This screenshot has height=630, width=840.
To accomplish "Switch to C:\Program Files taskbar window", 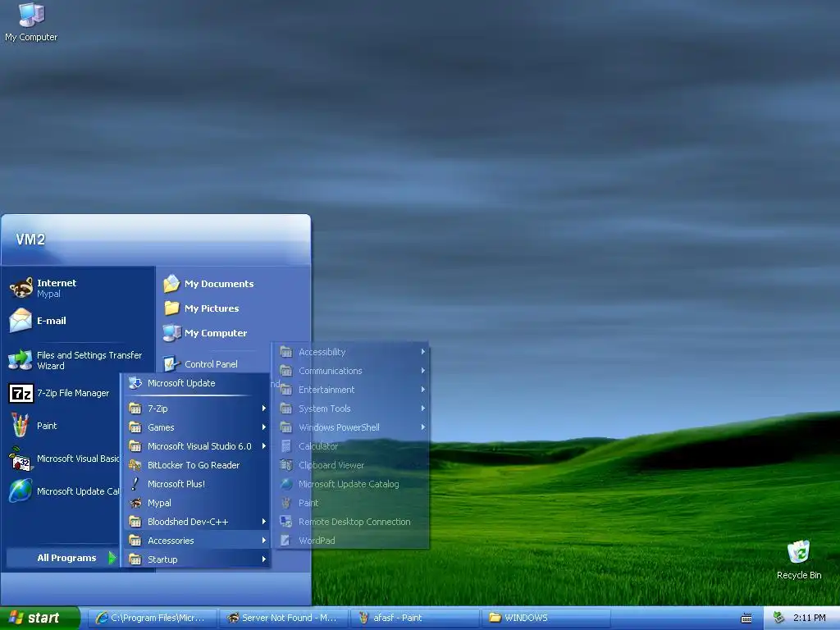I will [152, 618].
